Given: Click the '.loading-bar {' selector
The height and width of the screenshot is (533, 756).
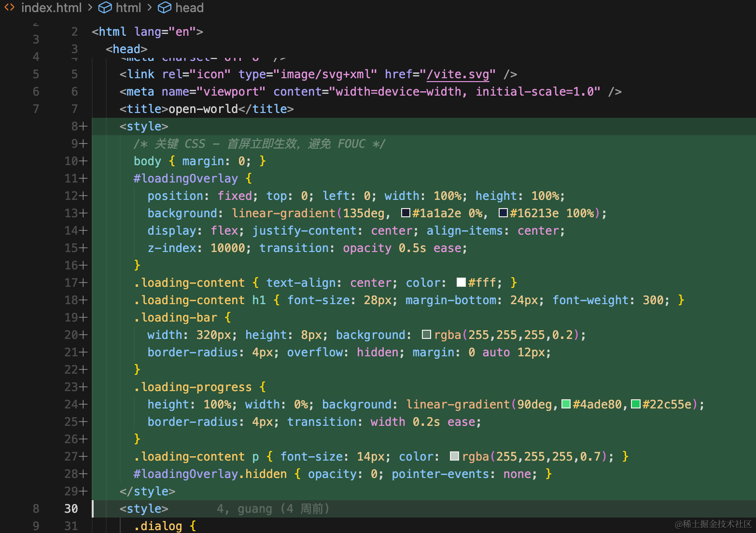Looking at the screenshot, I should pyautogui.click(x=182, y=318).
